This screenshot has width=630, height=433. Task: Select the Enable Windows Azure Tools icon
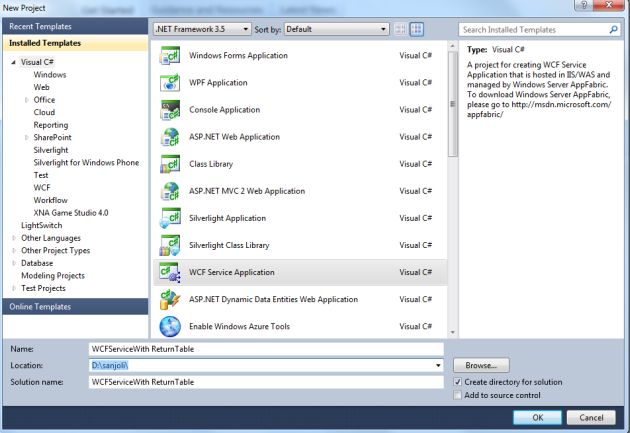[x=170, y=327]
